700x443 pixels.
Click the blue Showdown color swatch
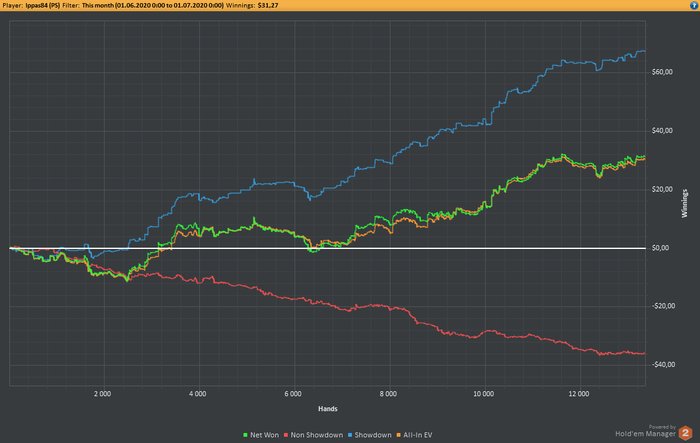click(350, 435)
